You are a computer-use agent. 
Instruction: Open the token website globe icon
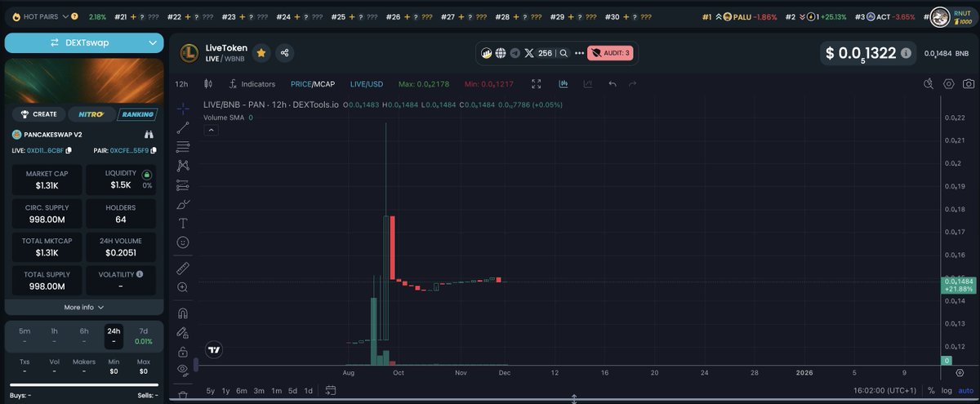(501, 53)
